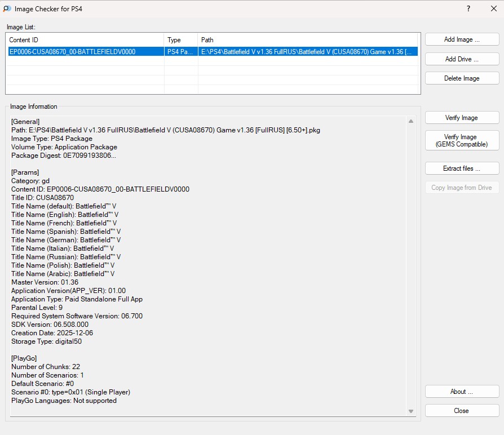Click the scrollbar up arrow in Image Information

coord(411,121)
